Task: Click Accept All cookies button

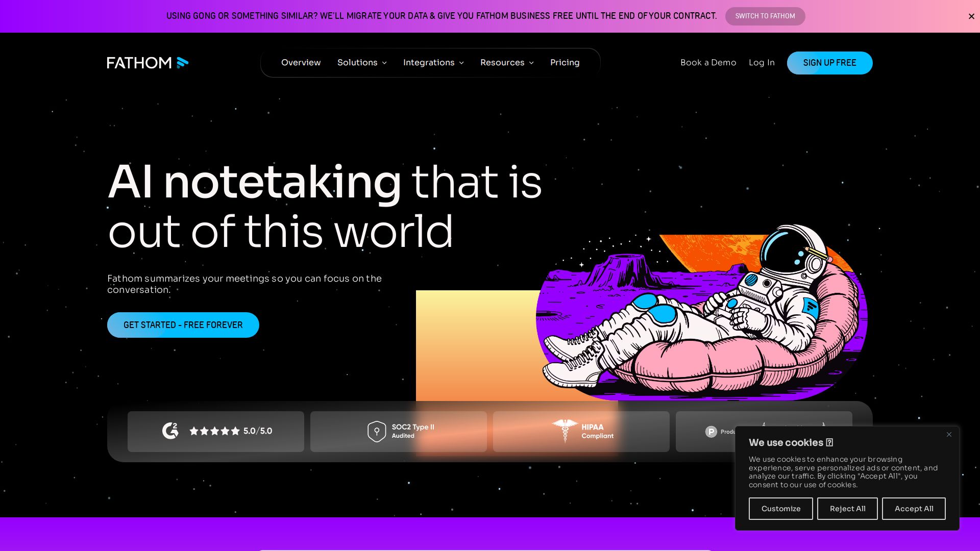Action: coord(913,509)
